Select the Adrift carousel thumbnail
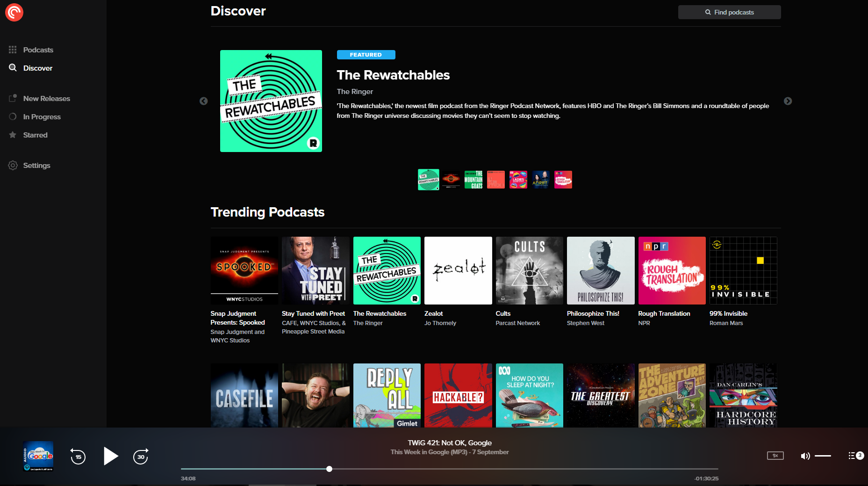 click(x=541, y=180)
